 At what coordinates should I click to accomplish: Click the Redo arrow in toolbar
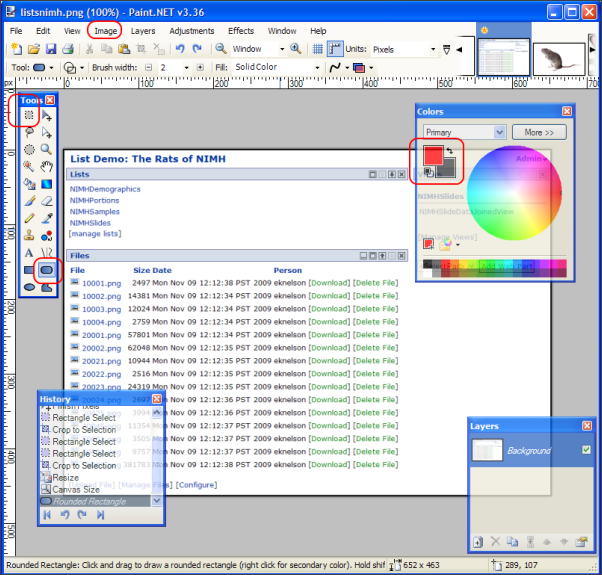197,49
